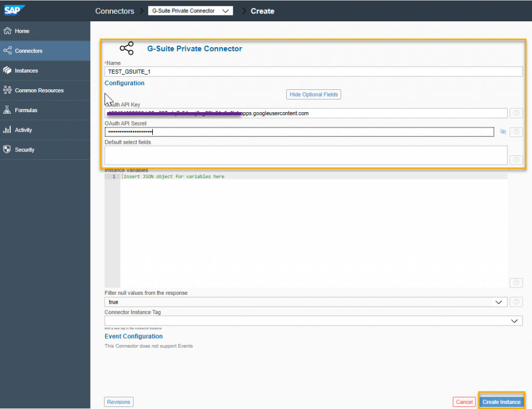Click the Event Configuration heading
The height and width of the screenshot is (409, 532).
tap(134, 336)
